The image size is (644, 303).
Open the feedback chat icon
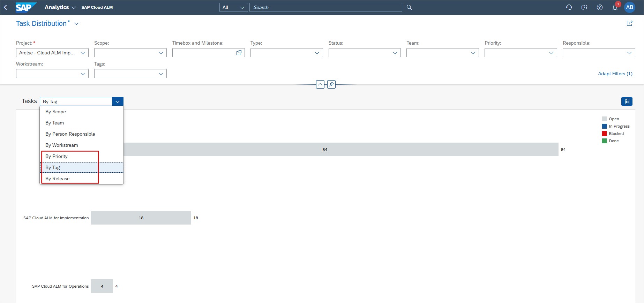click(584, 7)
